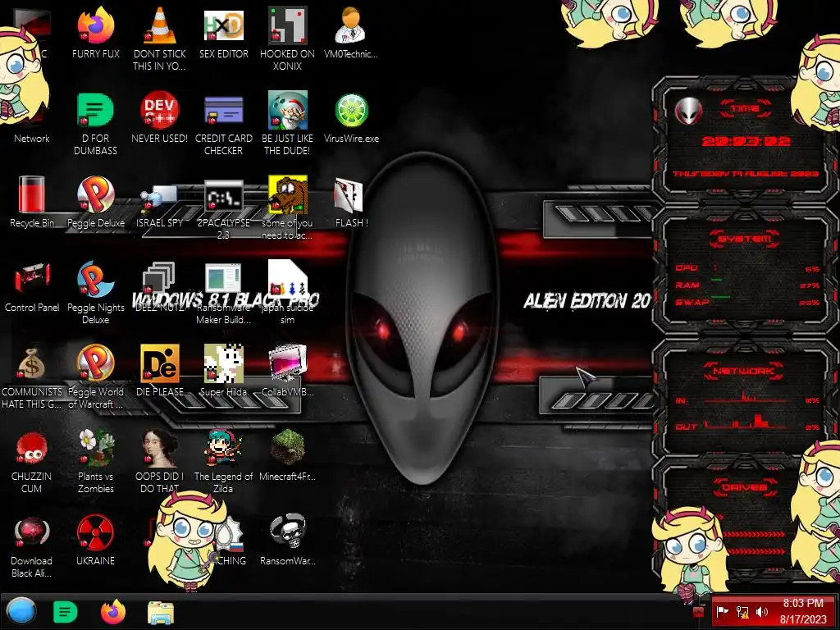Launch Firefox from the taskbar

point(113,612)
